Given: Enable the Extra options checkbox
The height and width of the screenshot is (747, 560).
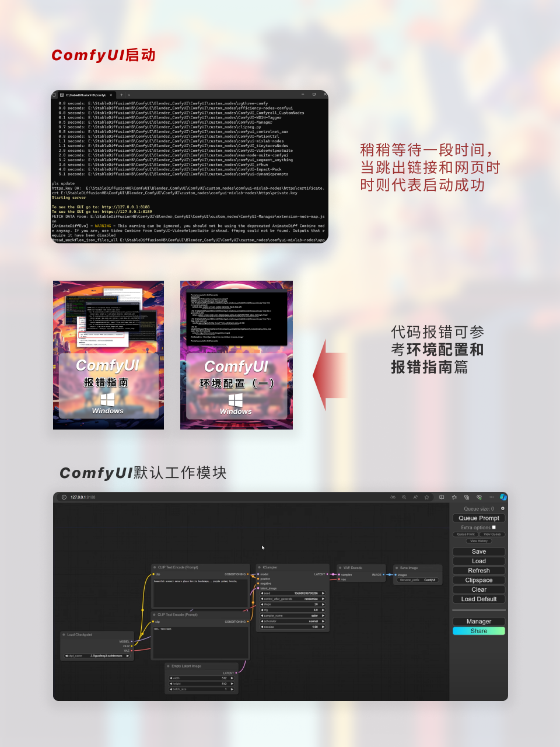Looking at the screenshot, I should click(494, 527).
